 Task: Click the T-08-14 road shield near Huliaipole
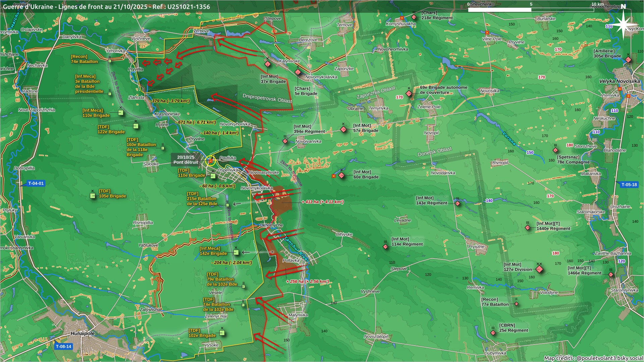point(63,347)
